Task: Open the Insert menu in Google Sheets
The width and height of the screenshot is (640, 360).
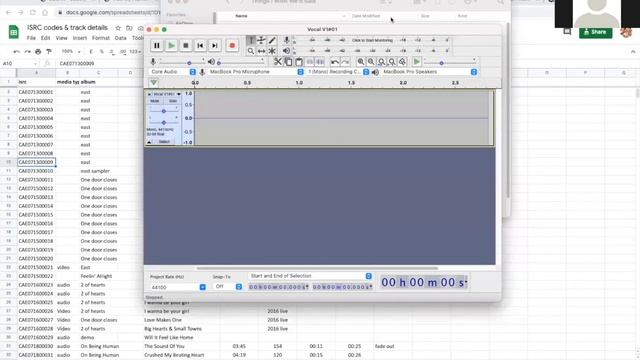Action: (x=80, y=38)
